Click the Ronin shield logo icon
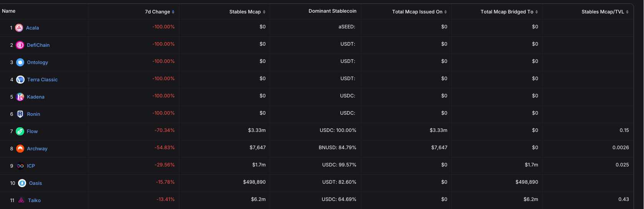Image resolution: width=644 pixels, height=209 pixels. (x=20, y=114)
